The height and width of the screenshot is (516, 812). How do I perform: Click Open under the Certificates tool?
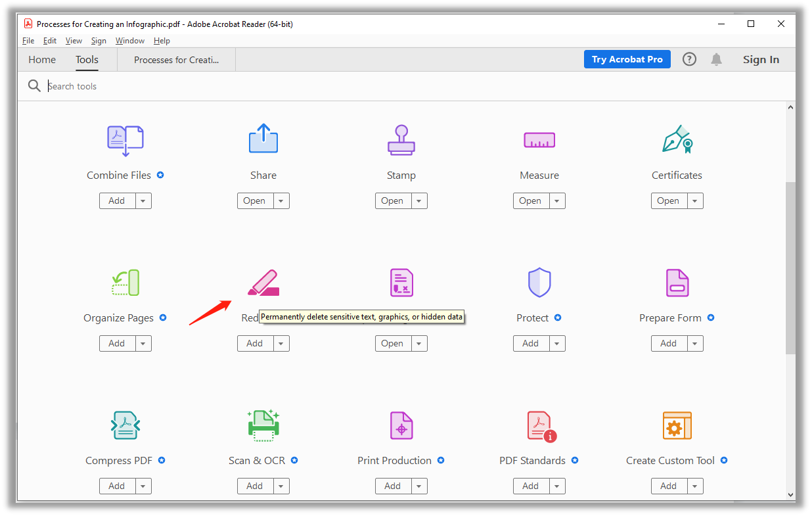click(669, 201)
